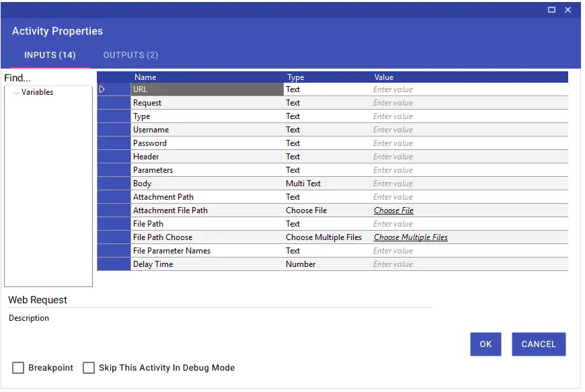Click the Choose Multiple Files type cell
585x392 pixels.
tap(327, 237)
